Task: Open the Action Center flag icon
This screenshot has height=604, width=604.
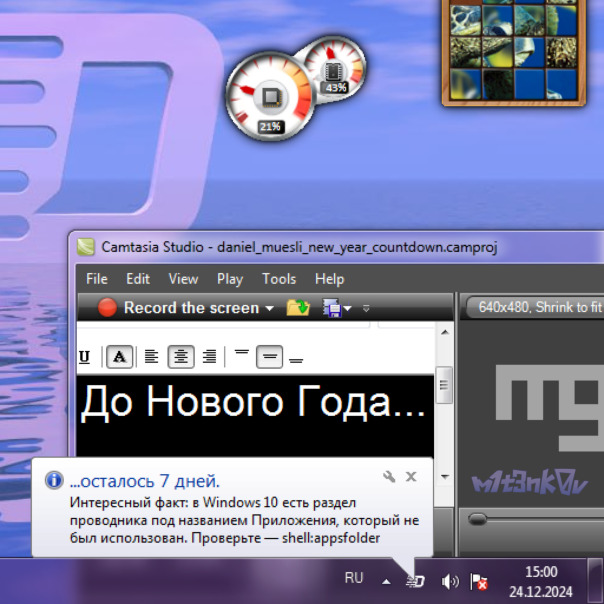Action: 479,581
